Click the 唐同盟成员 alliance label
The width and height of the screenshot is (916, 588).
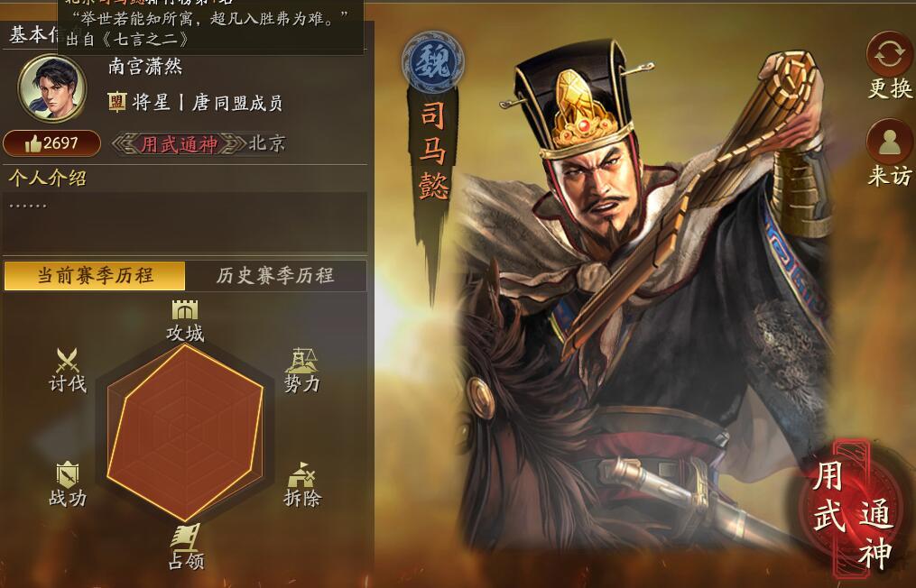[237, 104]
